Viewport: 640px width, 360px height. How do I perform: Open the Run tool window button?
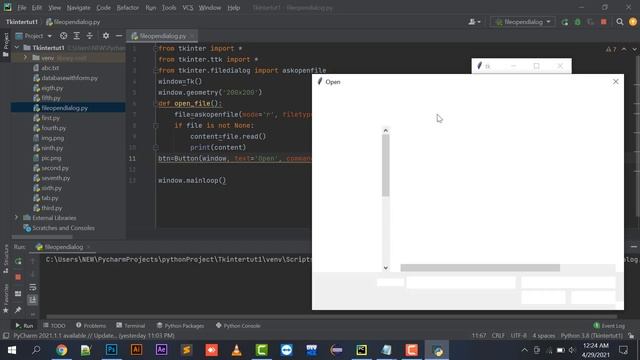pyautogui.click(x=24, y=326)
